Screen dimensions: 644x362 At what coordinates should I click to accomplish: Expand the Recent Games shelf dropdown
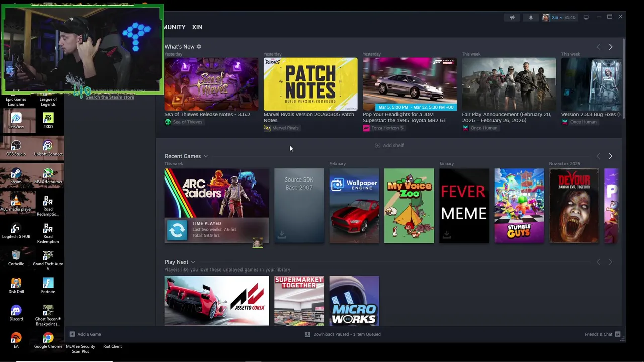205,156
